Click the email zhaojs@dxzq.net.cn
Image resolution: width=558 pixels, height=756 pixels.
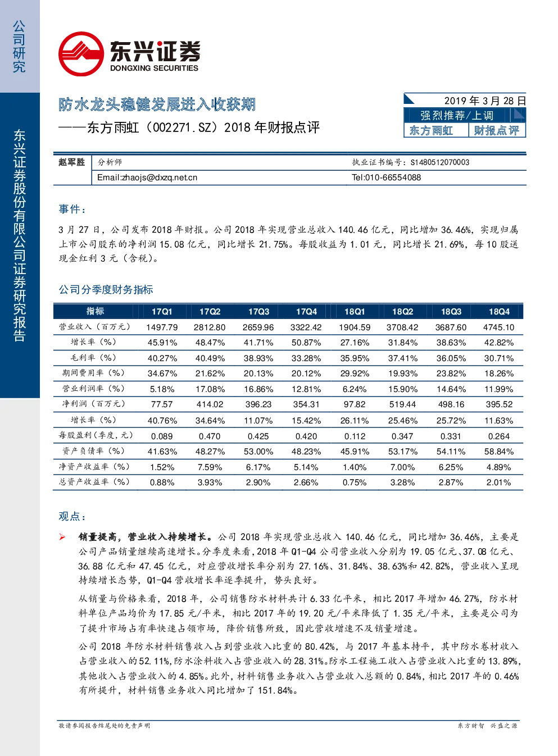[147, 177]
